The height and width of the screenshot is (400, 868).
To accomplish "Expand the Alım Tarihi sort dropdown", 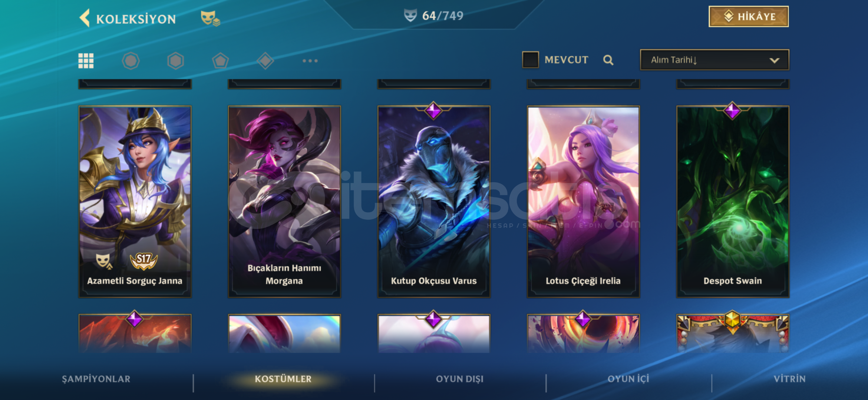I will (x=714, y=60).
